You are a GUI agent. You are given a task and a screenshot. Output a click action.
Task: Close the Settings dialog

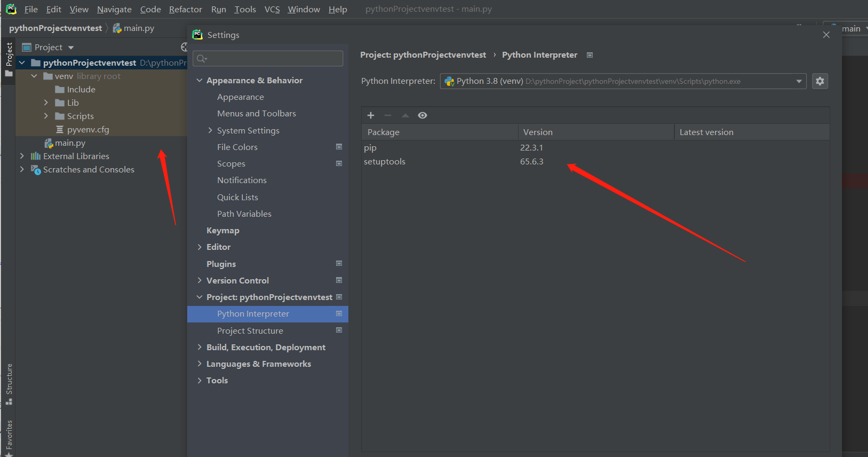click(826, 35)
